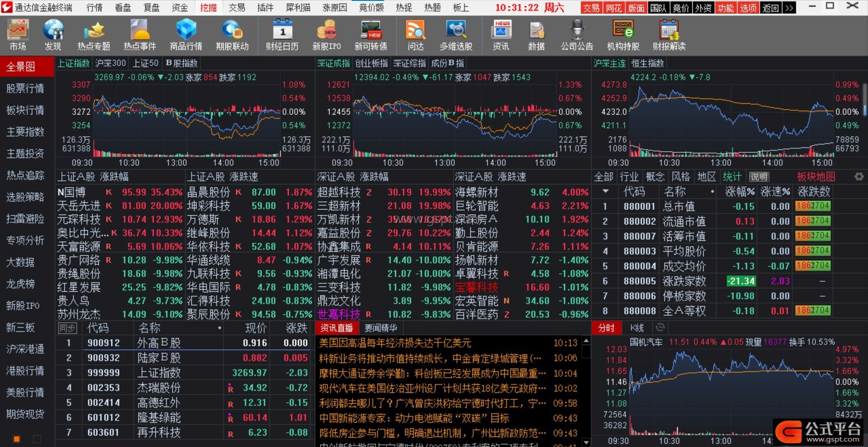Screen dimensions: 868x447
Task: Open the 公司公告 microphone icon
Action: pyautogui.click(x=577, y=35)
